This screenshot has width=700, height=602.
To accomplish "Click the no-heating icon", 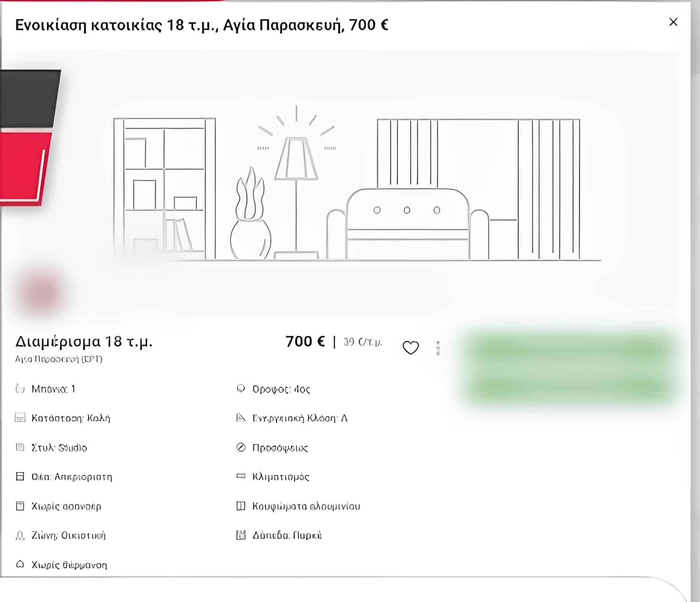I will point(20,564).
